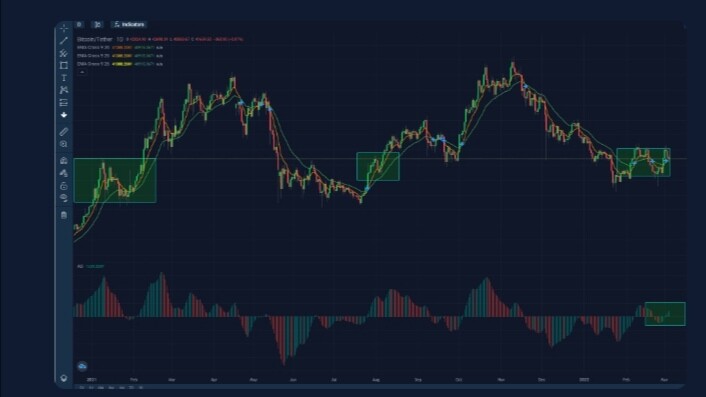Select the arrow icon tool in sidebar

pyautogui.click(x=64, y=115)
